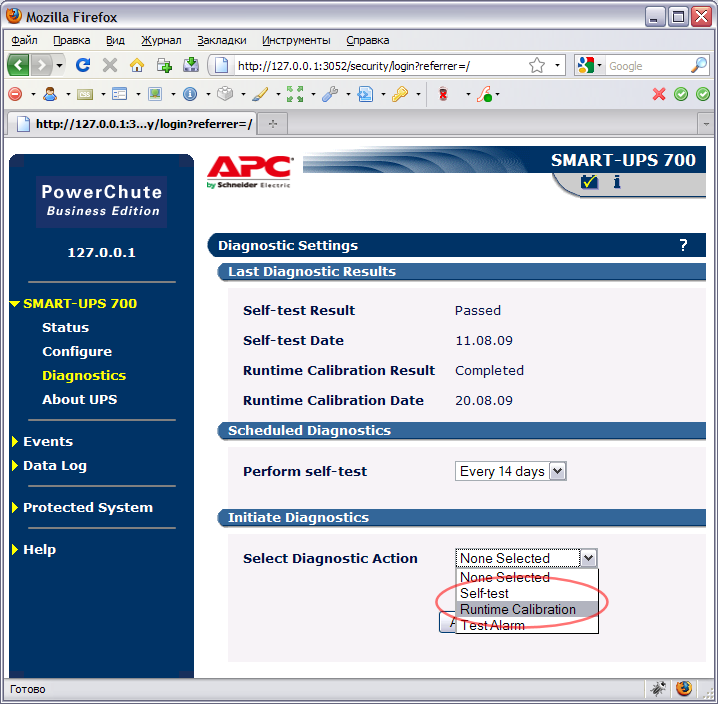Open the Журнал menu
Viewport: 718px width, 704px height.
161,40
